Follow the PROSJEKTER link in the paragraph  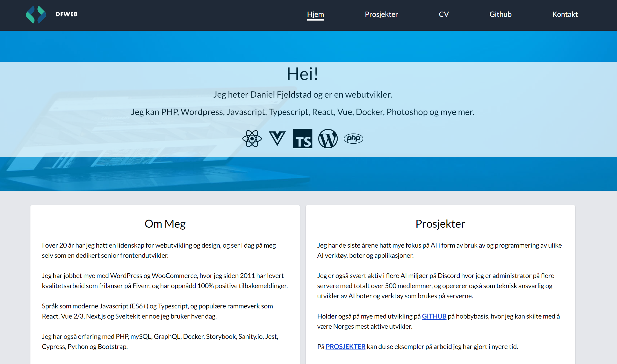tap(345, 347)
